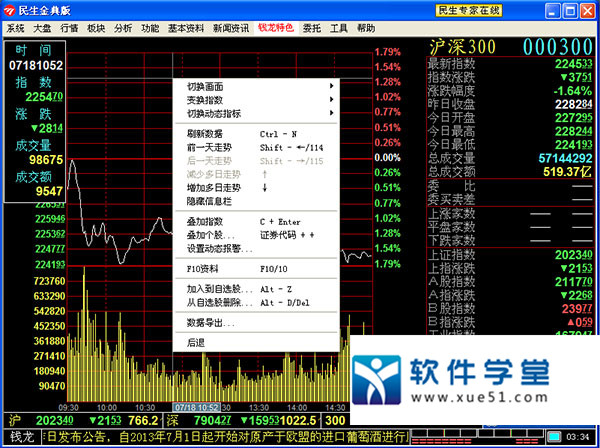
Task: Open the 大盘 menu
Action: 42,28
